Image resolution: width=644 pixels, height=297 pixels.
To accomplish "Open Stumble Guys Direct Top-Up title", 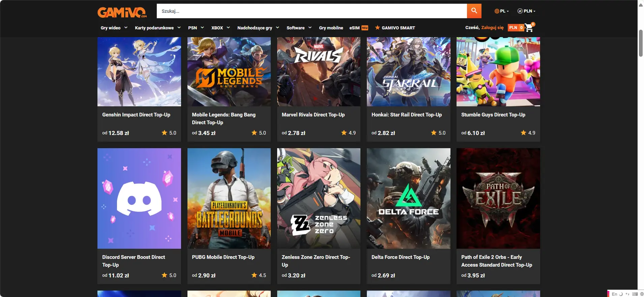I will click(x=493, y=115).
